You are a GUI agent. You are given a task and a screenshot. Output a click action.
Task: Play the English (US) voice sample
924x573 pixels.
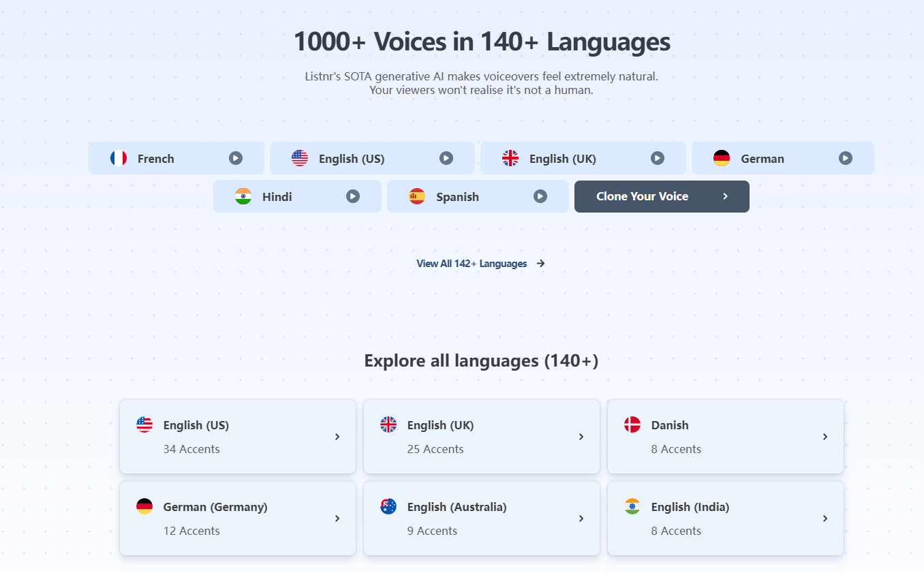pos(446,158)
